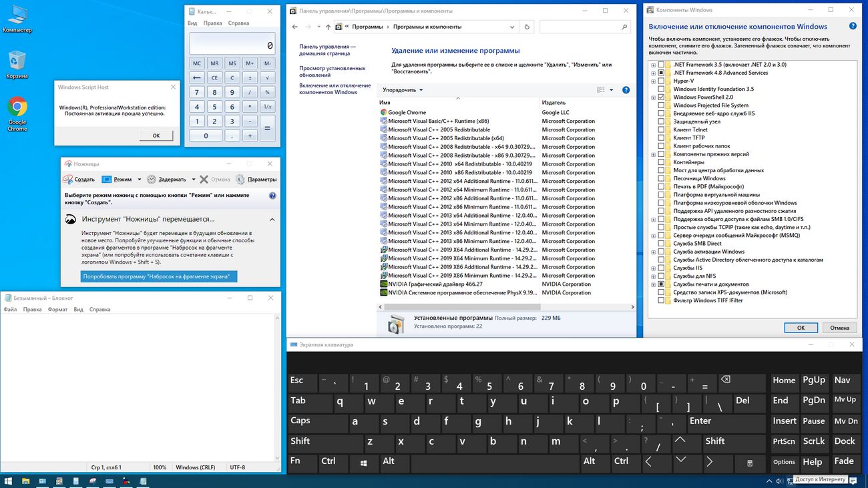Click search magnifier in Control Panel
The height and width of the screenshot is (488, 868).
[625, 27]
